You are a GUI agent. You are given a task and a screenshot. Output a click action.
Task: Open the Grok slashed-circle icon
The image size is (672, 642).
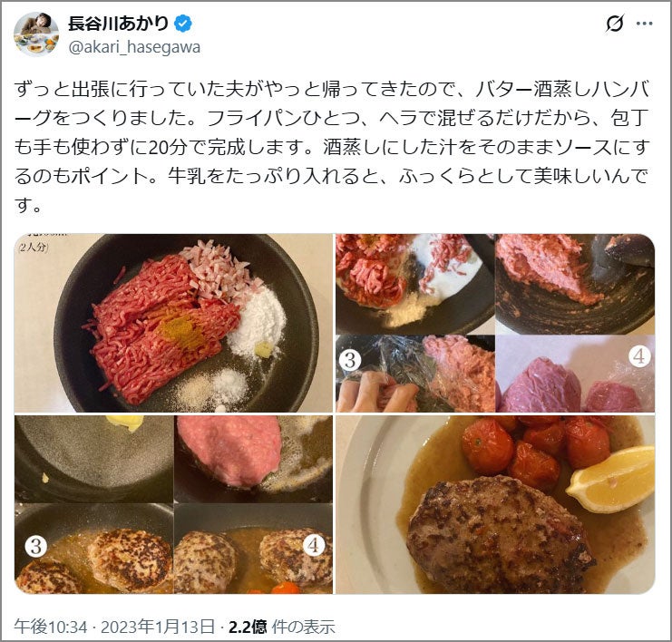click(x=614, y=24)
